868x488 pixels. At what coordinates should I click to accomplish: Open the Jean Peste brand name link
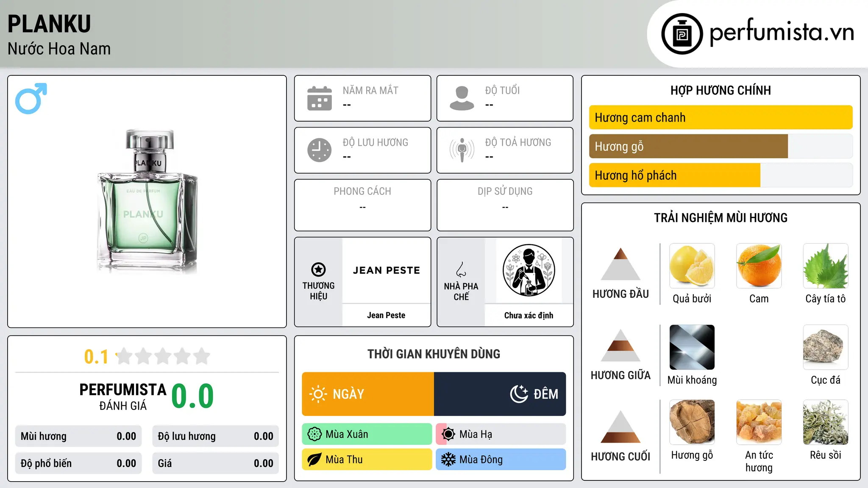386,315
